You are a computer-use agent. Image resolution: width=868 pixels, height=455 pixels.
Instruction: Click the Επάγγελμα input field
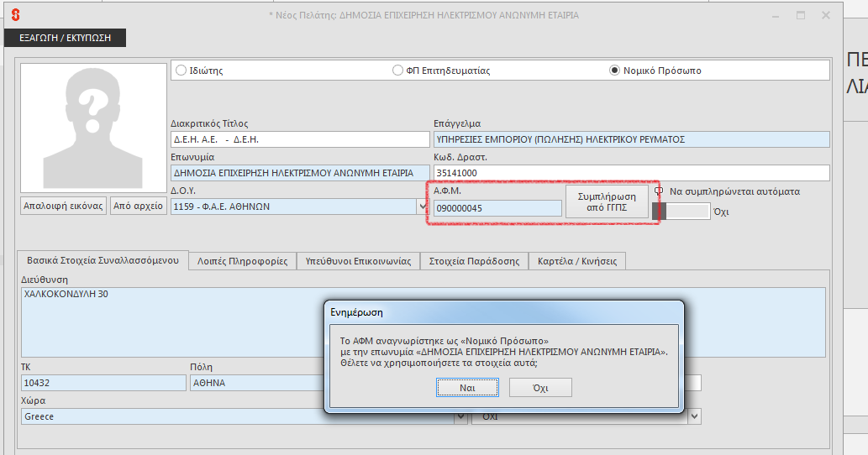pyautogui.click(x=632, y=139)
